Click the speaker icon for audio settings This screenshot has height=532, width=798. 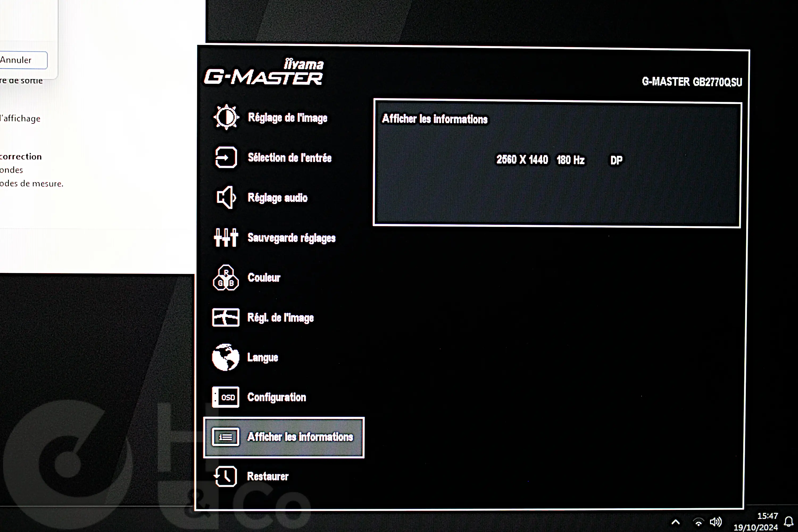tap(226, 197)
